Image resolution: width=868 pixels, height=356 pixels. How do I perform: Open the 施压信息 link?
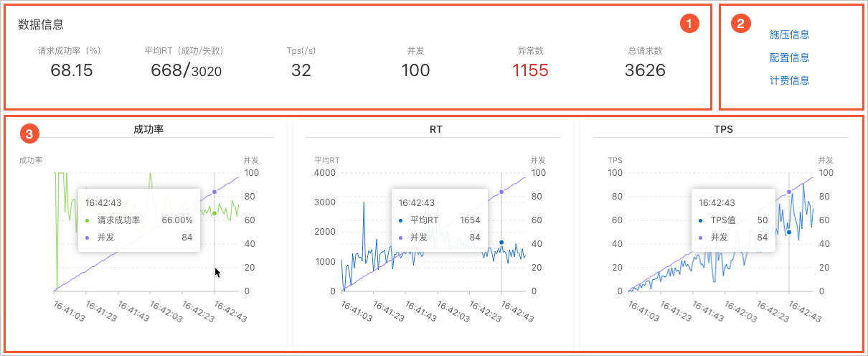(789, 34)
